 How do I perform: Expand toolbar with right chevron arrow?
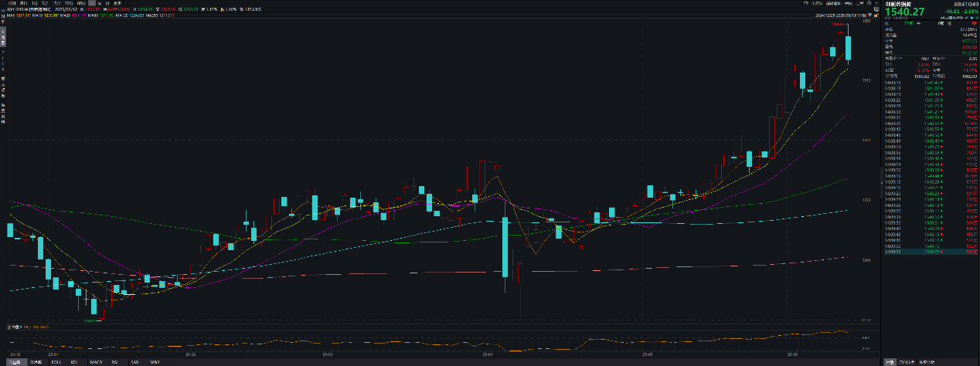click(x=875, y=3)
